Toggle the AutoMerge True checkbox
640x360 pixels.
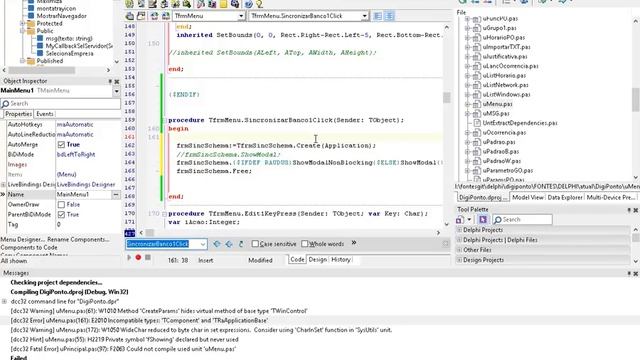tap(61, 144)
